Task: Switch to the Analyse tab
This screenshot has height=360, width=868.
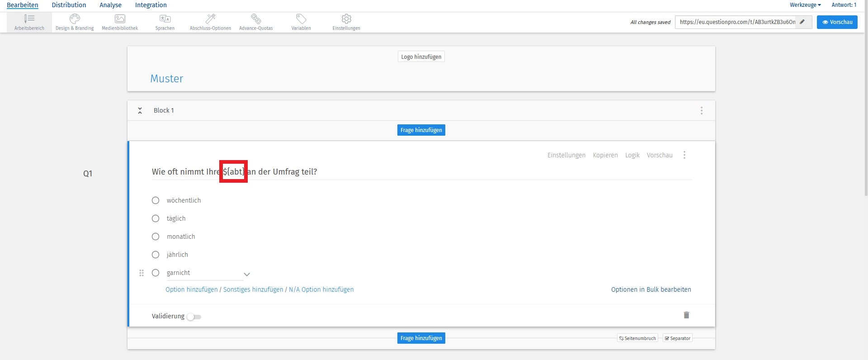Action: point(110,5)
